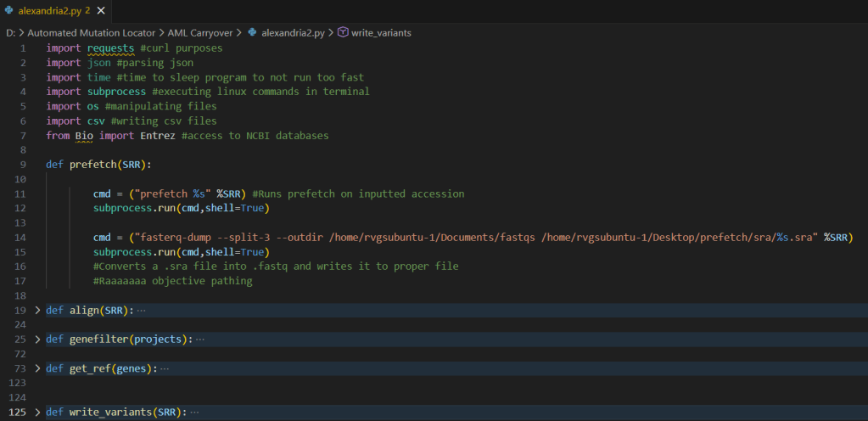Click line number 9 in the gutter
This screenshot has height=421, width=868.
point(24,165)
